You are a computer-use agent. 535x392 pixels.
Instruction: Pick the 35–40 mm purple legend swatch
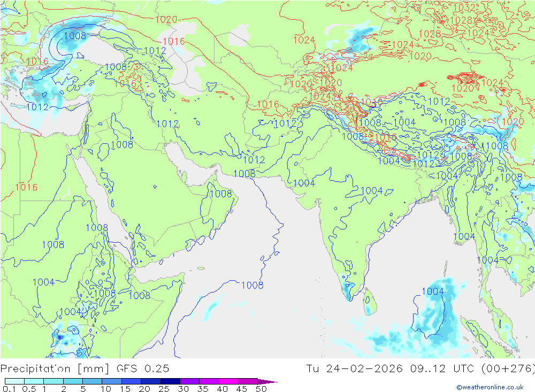pyautogui.click(x=209, y=381)
